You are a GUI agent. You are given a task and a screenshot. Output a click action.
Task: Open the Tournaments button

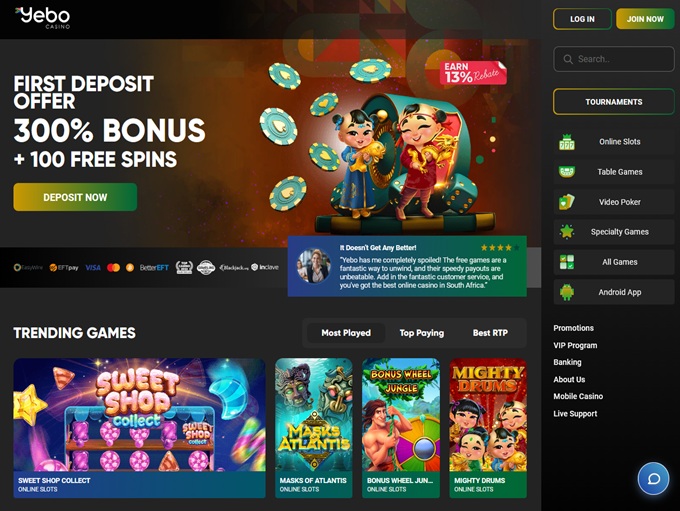[x=614, y=102]
